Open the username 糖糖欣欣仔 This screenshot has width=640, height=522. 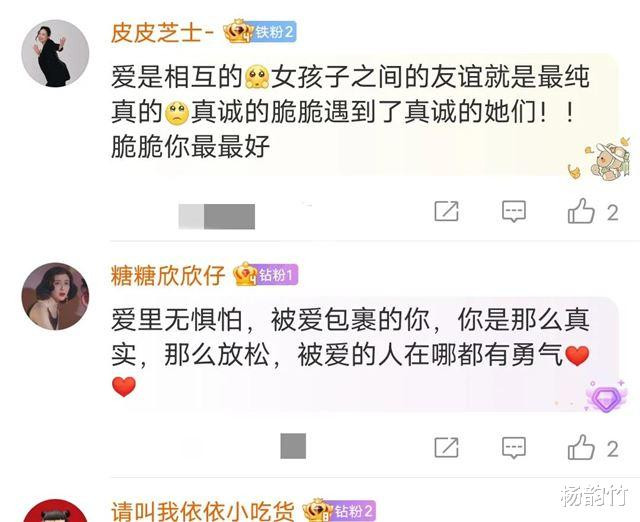coord(168,275)
